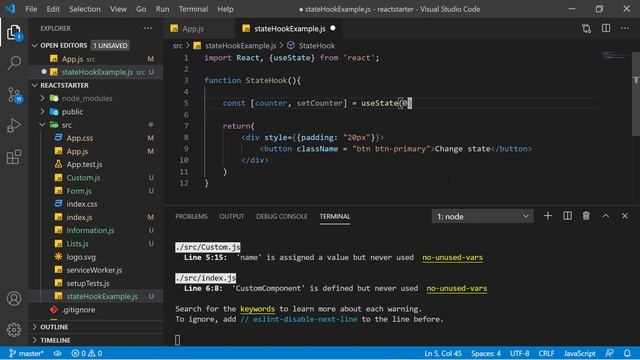Split the terminal panel
This screenshot has width=640, height=360.
(x=567, y=216)
